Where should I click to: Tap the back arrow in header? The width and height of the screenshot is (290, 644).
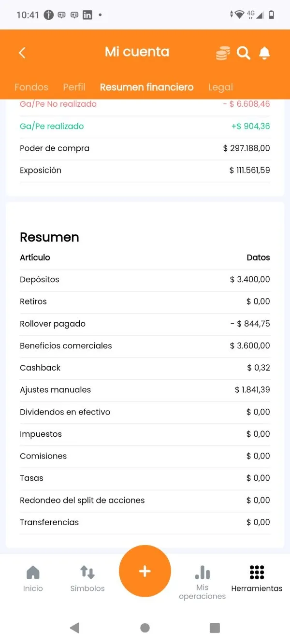(22, 53)
